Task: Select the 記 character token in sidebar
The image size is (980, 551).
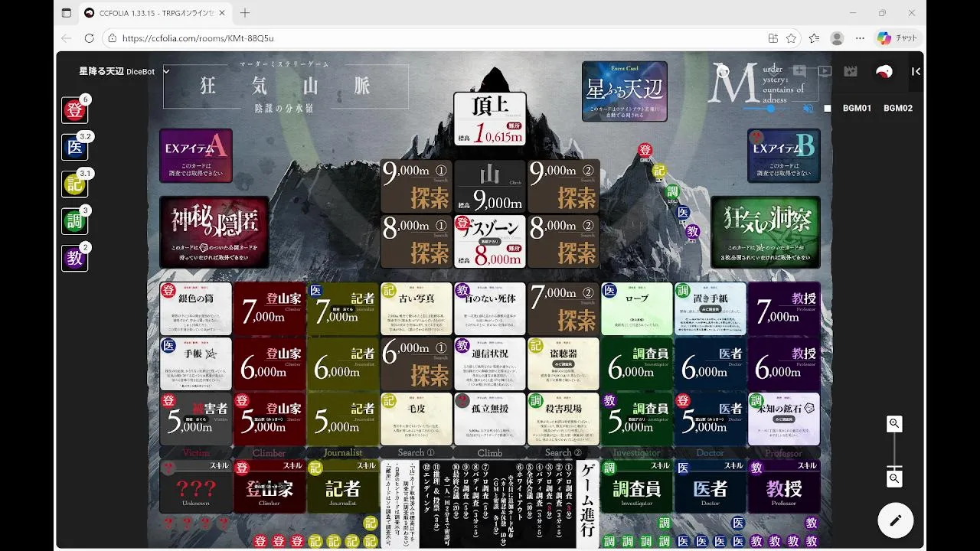Action: (x=75, y=184)
